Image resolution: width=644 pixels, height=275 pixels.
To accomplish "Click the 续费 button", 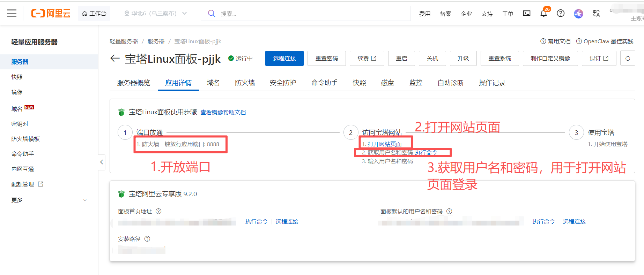I will coord(367,58).
